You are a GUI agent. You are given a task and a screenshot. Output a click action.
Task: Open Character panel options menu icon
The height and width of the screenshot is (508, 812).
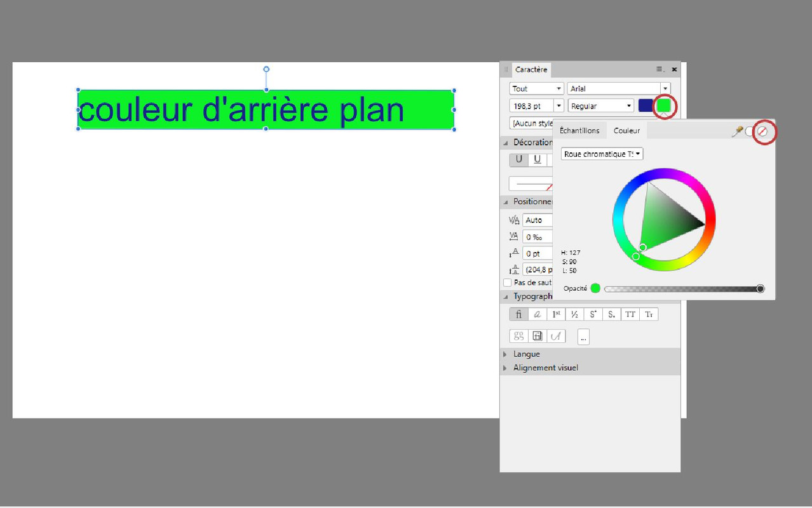coord(660,69)
